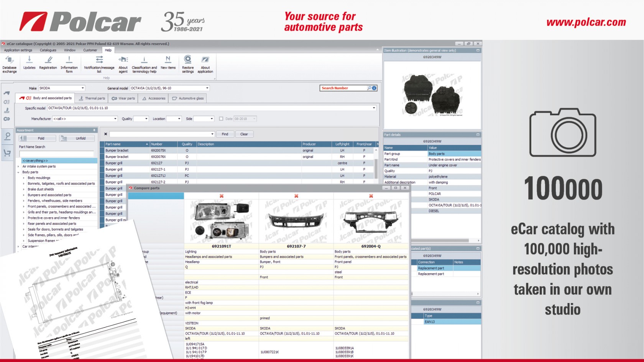644x362 pixels.
Task: Open the Window menu
Action: pyautogui.click(x=70, y=50)
